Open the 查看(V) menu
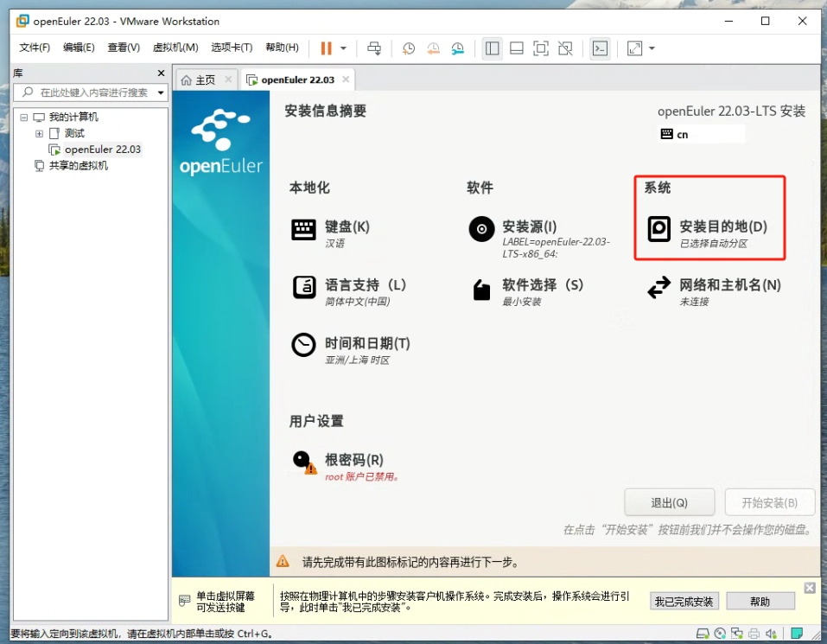The height and width of the screenshot is (644, 827). pos(124,48)
